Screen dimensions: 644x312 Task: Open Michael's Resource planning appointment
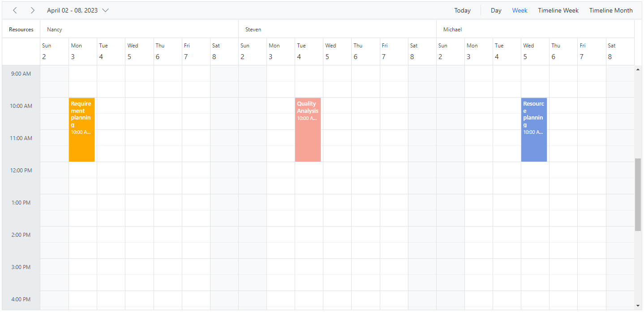534,129
